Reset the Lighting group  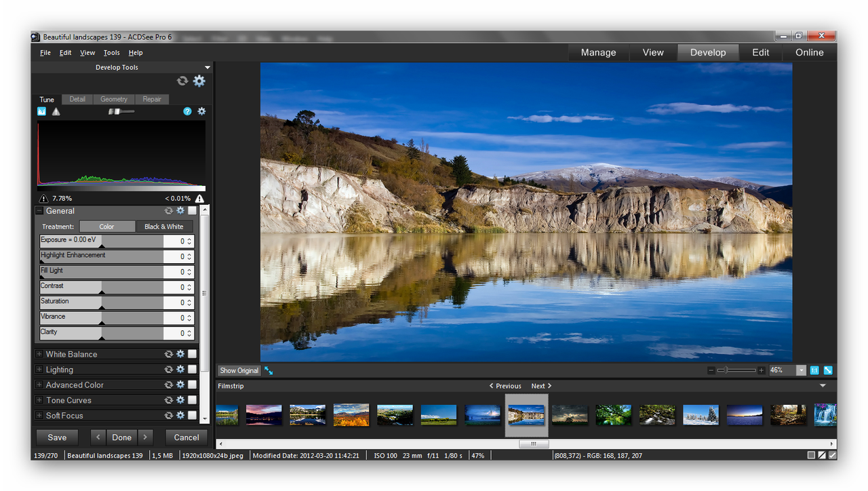pos(168,370)
